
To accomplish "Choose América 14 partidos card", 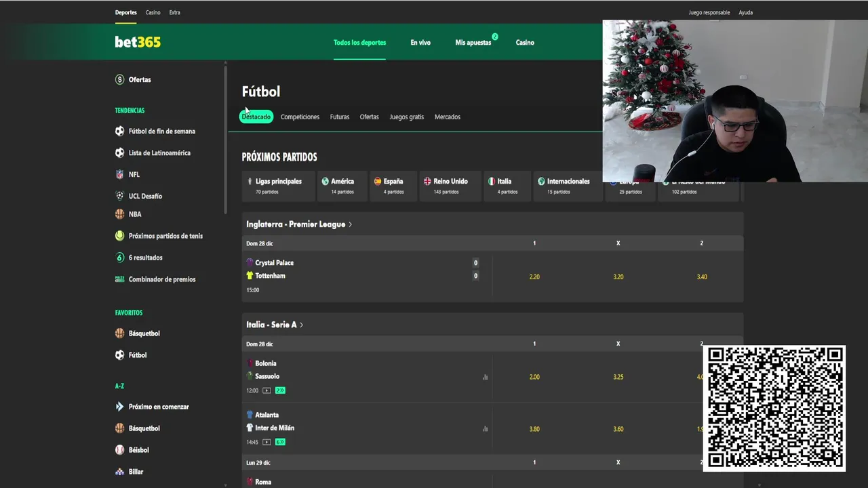I will pyautogui.click(x=342, y=186).
